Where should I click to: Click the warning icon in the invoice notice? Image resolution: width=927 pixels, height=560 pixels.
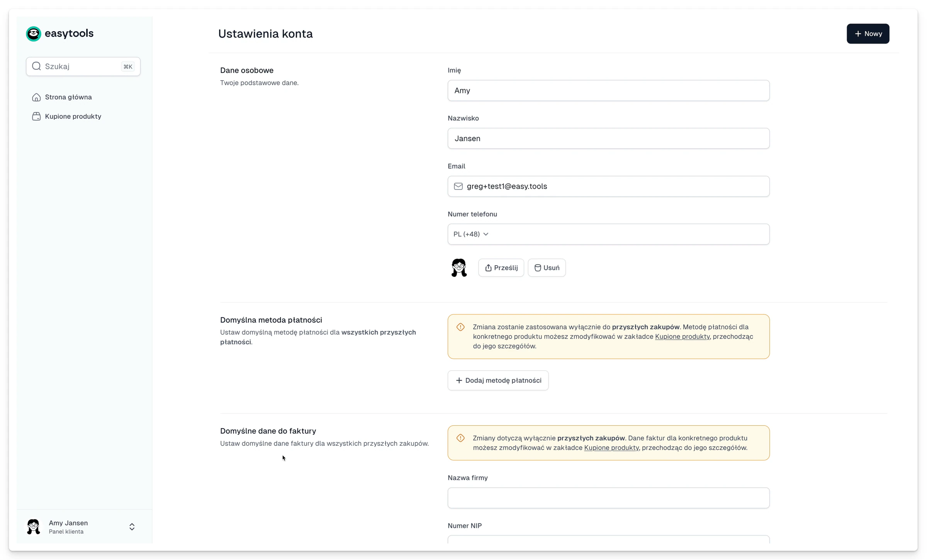[460, 438]
